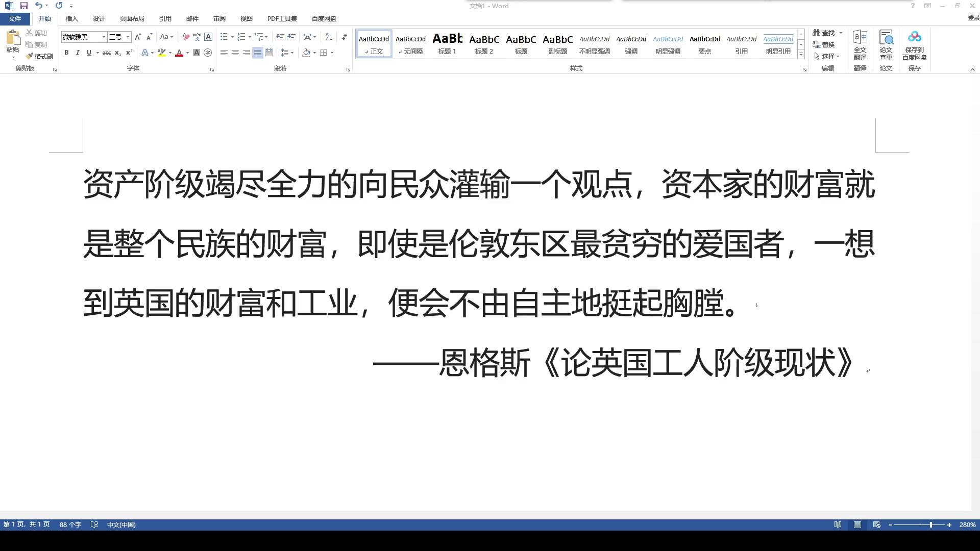Screen dimensions: 980x551
Task: Click the spelling check status bar icon
Action: pos(94,524)
